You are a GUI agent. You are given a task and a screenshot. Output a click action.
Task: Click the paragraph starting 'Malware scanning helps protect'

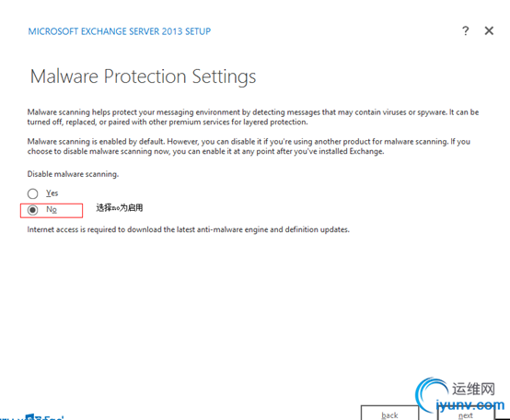[x=253, y=117]
